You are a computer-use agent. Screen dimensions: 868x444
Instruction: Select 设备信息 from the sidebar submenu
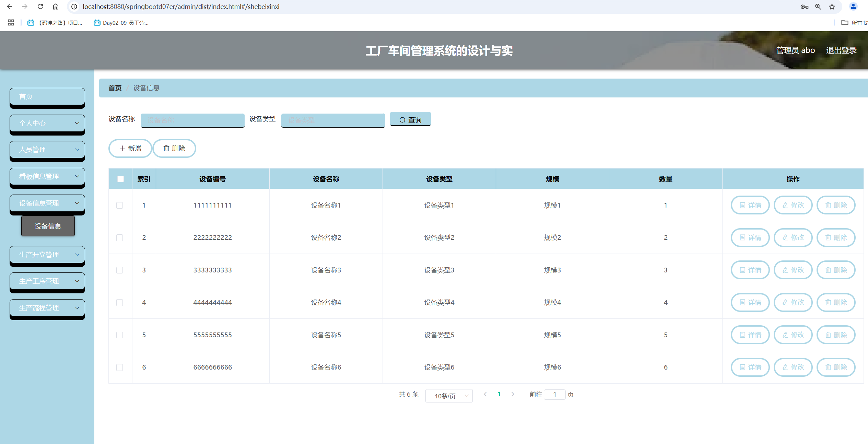tap(48, 226)
